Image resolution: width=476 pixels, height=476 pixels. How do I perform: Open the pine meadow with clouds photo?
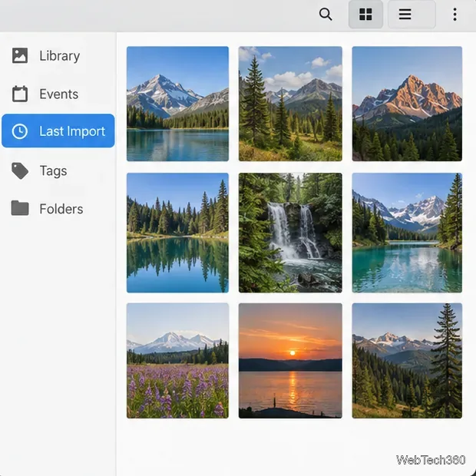tap(290, 104)
